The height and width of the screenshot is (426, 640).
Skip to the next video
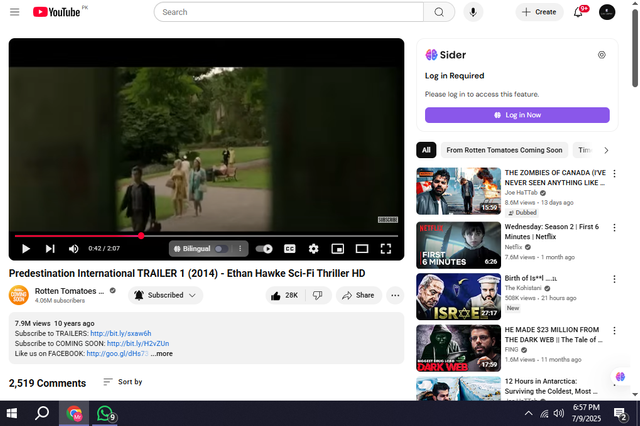pyautogui.click(x=50, y=248)
